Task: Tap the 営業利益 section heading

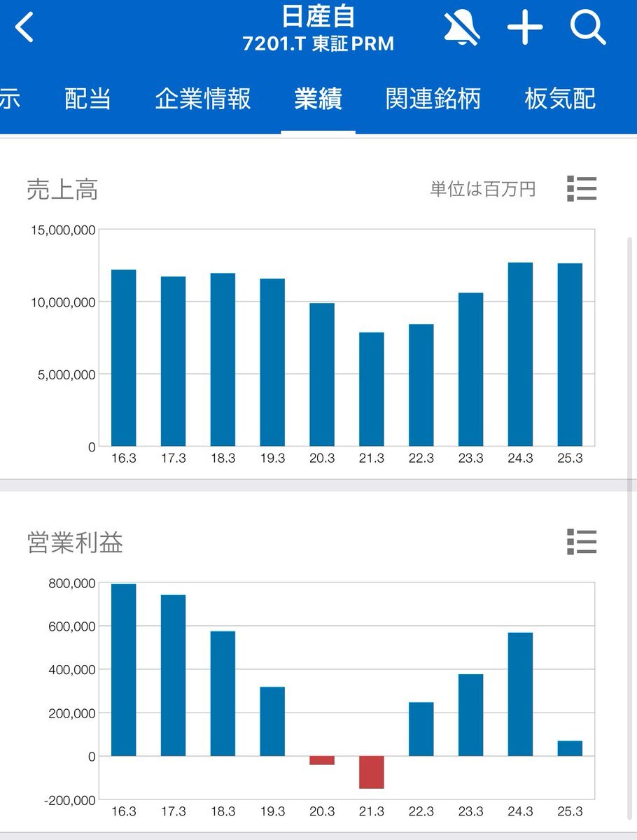Action: pyautogui.click(x=75, y=542)
